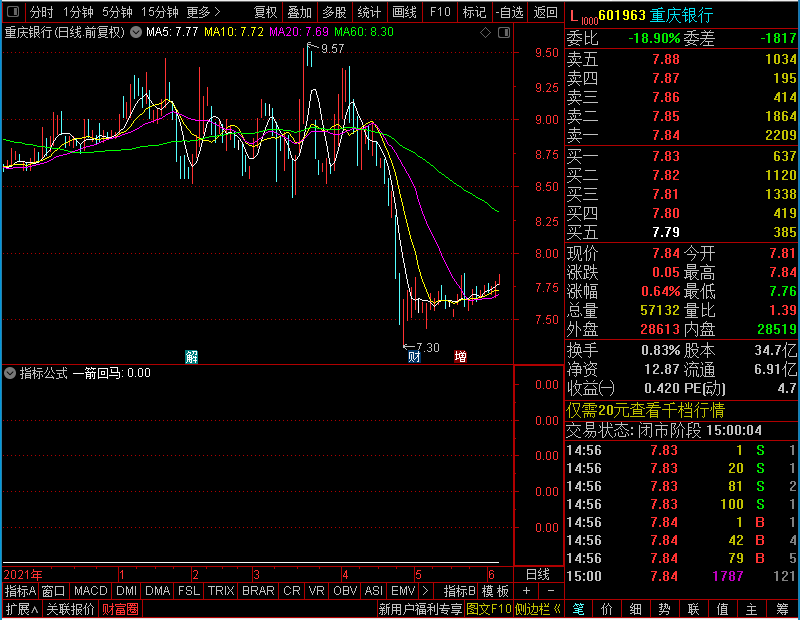800x620 pixels.
Task: Select the 笔 tick tab
Action: coord(579,609)
